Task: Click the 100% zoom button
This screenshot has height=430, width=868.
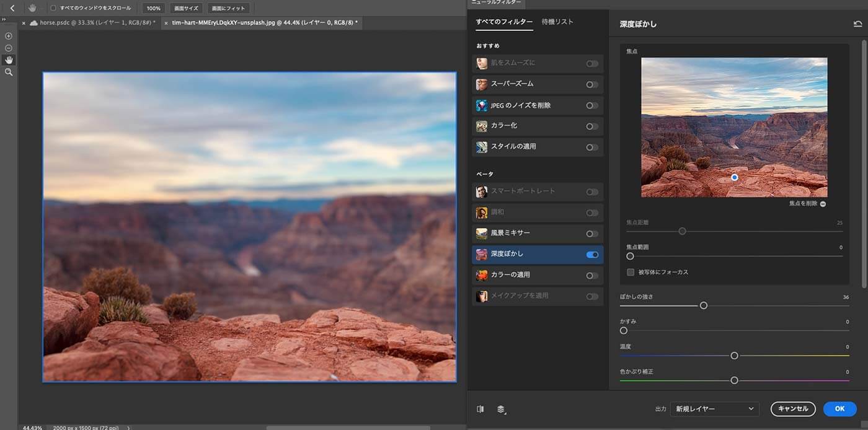Action: pyautogui.click(x=154, y=8)
